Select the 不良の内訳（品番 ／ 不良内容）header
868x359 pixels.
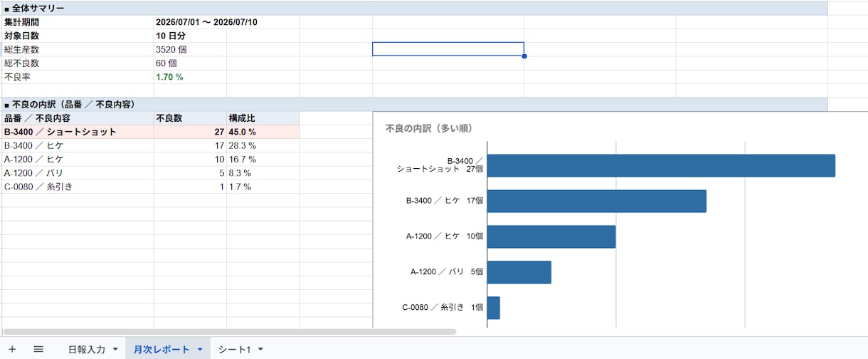[414, 104]
